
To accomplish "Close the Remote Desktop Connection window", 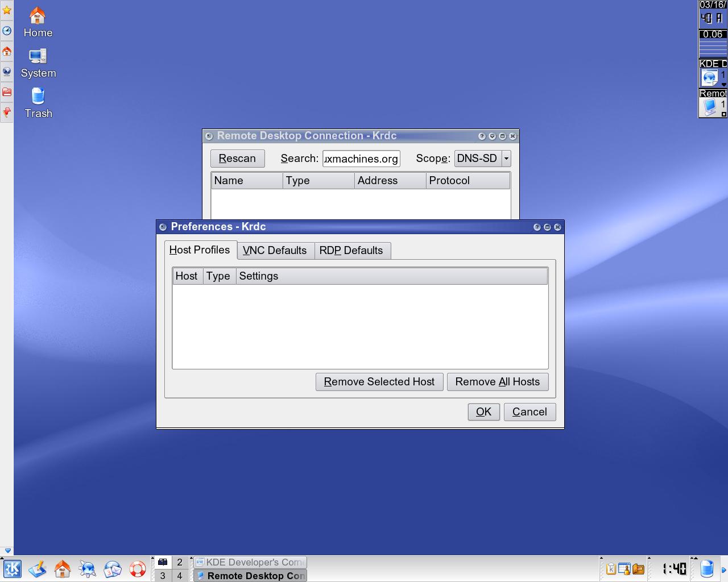I will (512, 136).
